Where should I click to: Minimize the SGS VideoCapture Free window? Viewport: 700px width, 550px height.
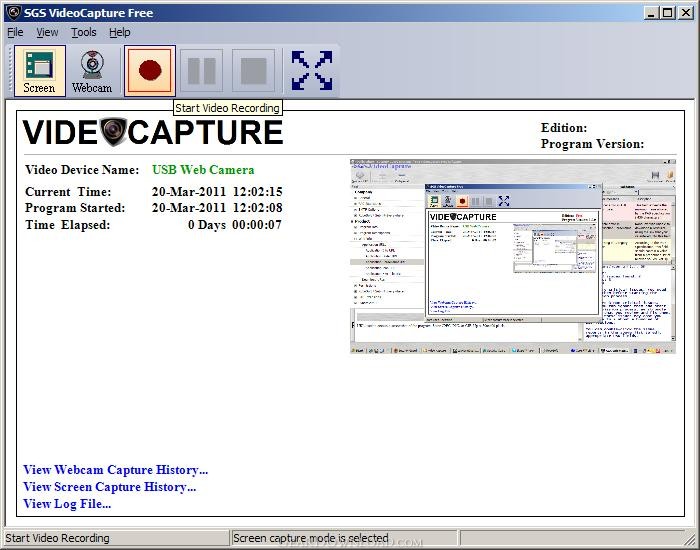pyautogui.click(x=652, y=12)
